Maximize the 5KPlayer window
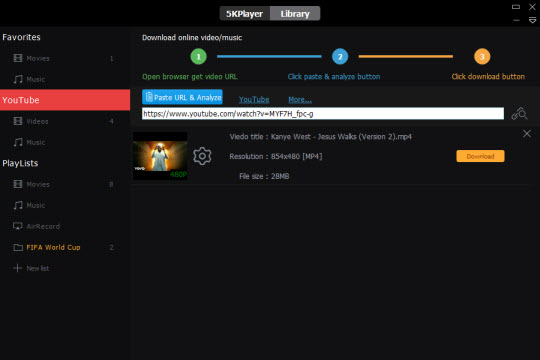This screenshot has height=360, width=540. click(x=516, y=7)
